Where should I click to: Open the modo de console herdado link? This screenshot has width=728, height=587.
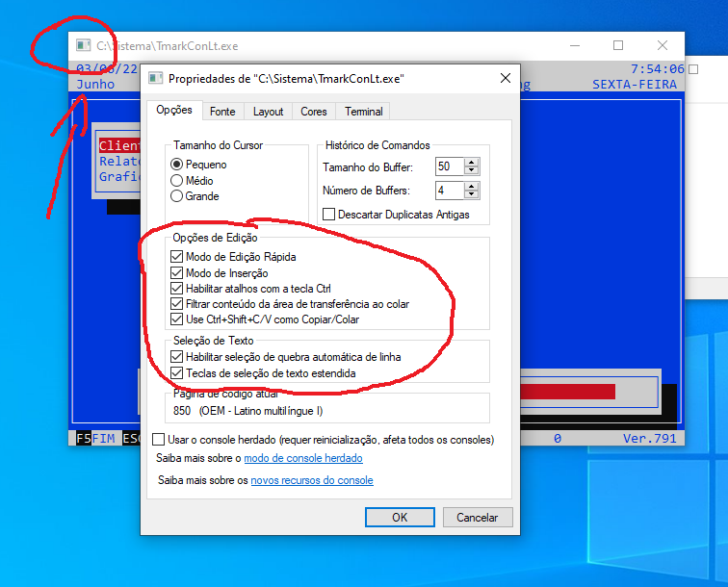click(x=303, y=458)
